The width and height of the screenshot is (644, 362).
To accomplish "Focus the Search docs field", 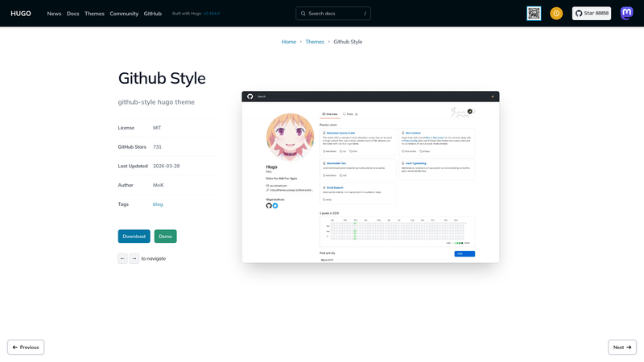I will 333,14.
